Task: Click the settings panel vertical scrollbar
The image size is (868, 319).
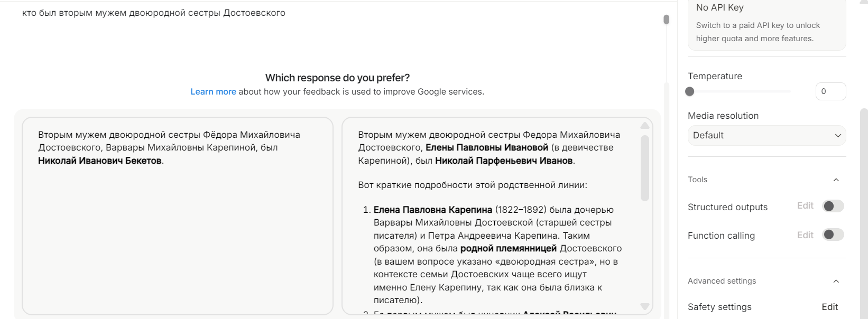Action: pyautogui.click(x=864, y=211)
